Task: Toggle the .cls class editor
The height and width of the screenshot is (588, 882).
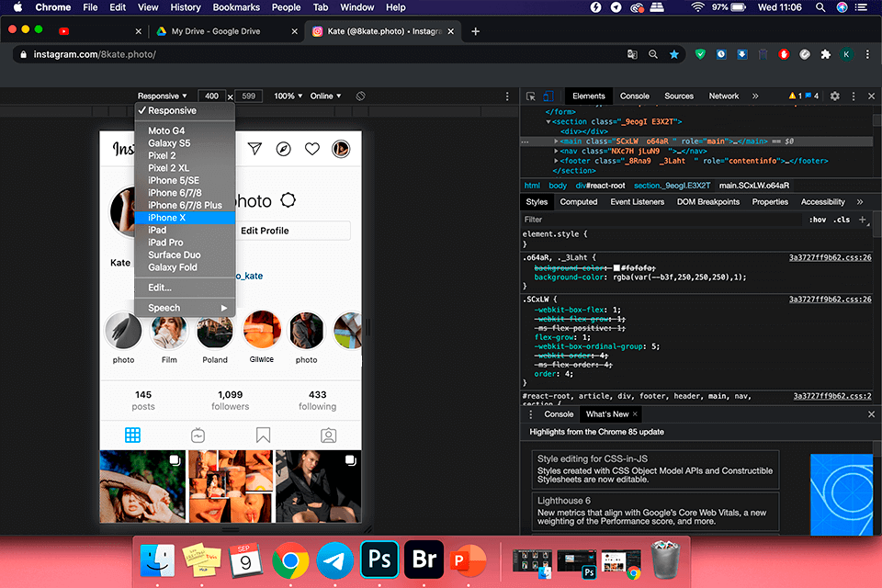Action: [841, 220]
